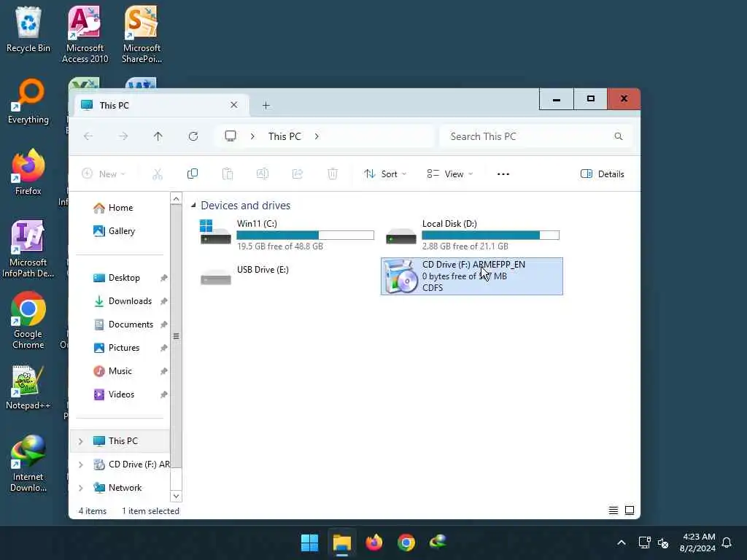Click navigation pane scrollbar up arrow
The width and height of the screenshot is (747, 560).
(x=176, y=198)
